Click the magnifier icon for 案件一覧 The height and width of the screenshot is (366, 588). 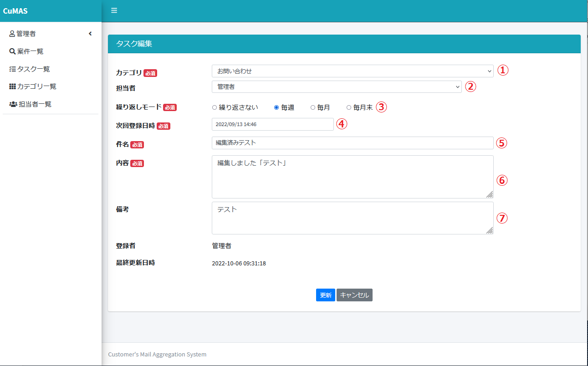coord(12,51)
